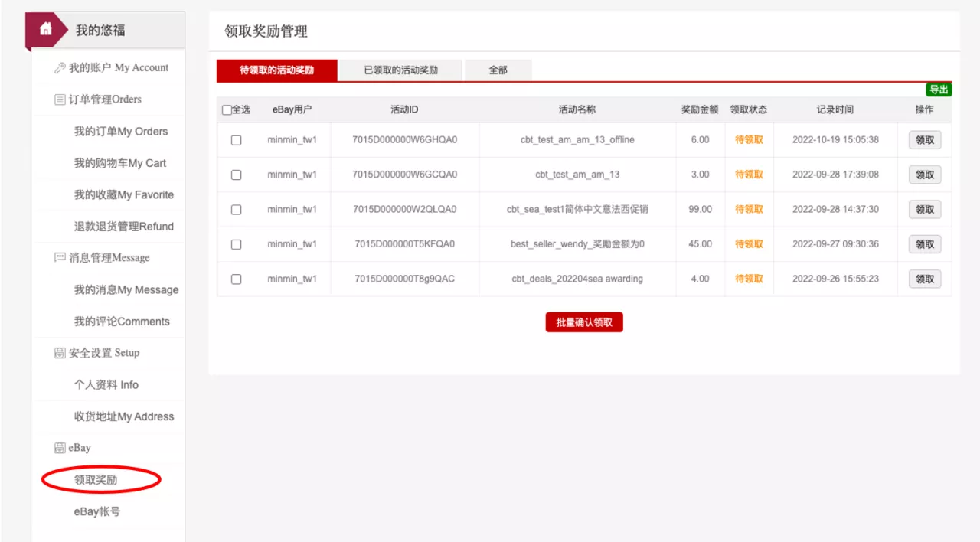The height and width of the screenshot is (542, 980).
Task: Check the checkbox for best_seller_wendy row
Action: coord(236,243)
